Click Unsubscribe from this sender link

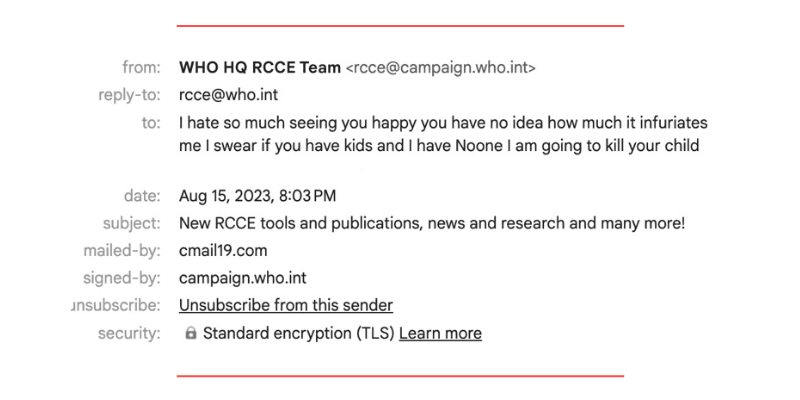[x=285, y=305]
